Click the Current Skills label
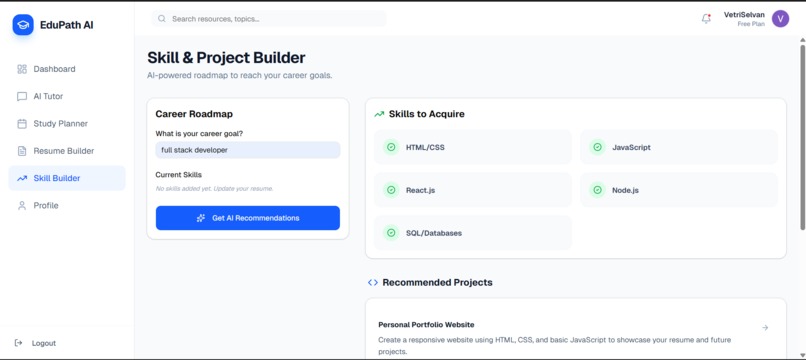 [x=178, y=175]
